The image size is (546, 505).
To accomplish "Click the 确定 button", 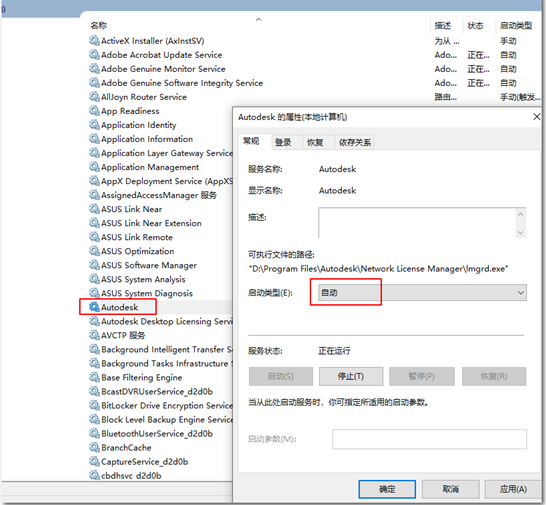I will [387, 489].
